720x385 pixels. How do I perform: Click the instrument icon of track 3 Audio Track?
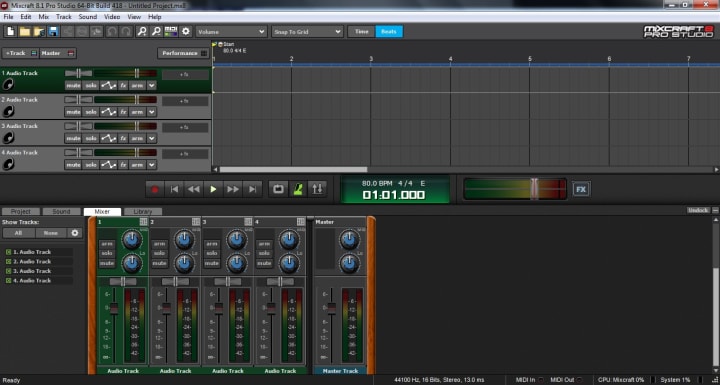[x=8, y=137]
